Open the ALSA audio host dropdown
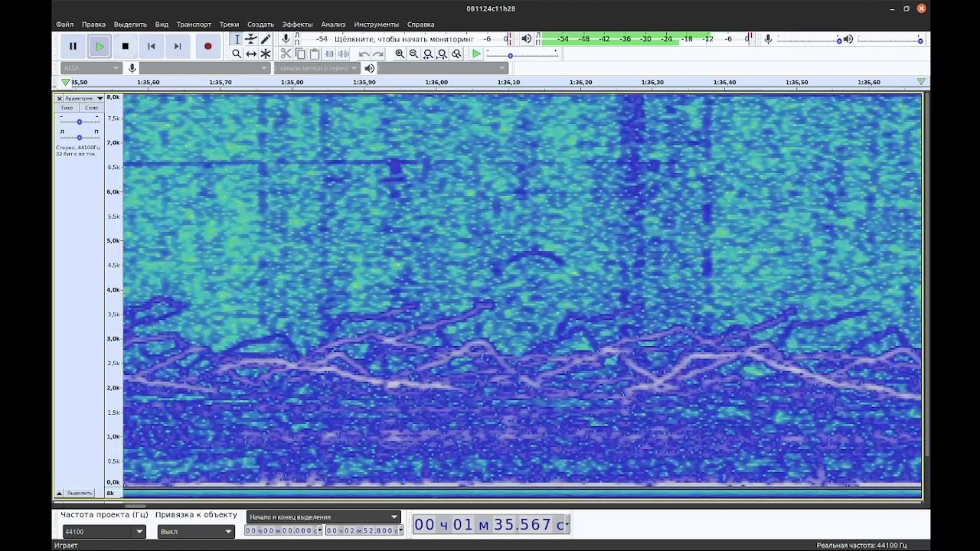This screenshot has width=980, height=551. [x=92, y=68]
